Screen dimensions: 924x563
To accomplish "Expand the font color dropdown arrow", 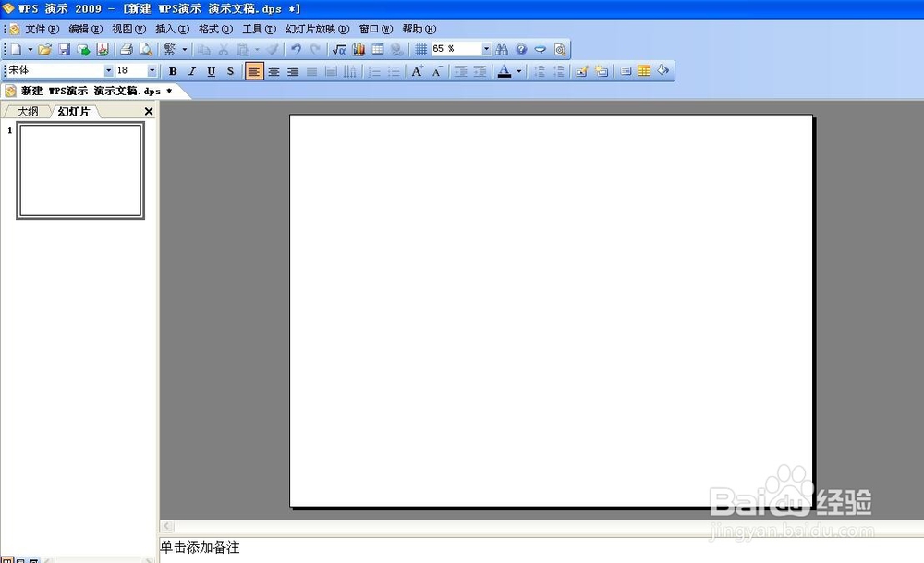I will click(x=518, y=71).
